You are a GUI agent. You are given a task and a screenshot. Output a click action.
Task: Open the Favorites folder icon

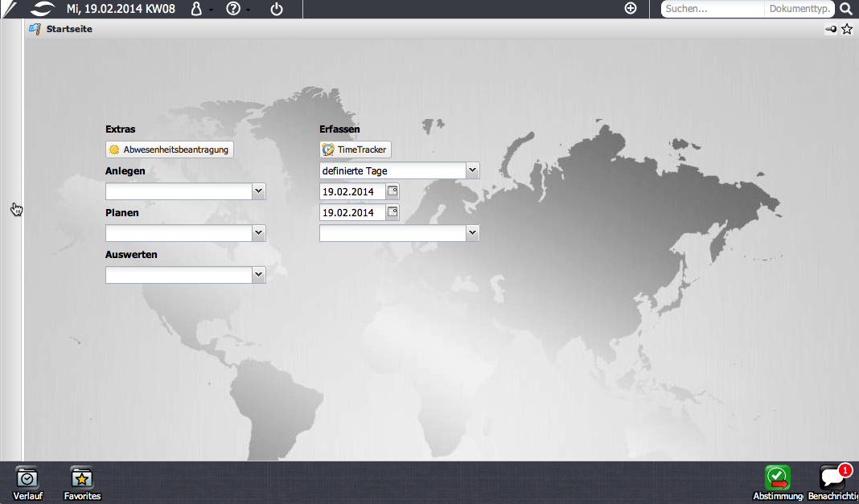click(x=82, y=478)
